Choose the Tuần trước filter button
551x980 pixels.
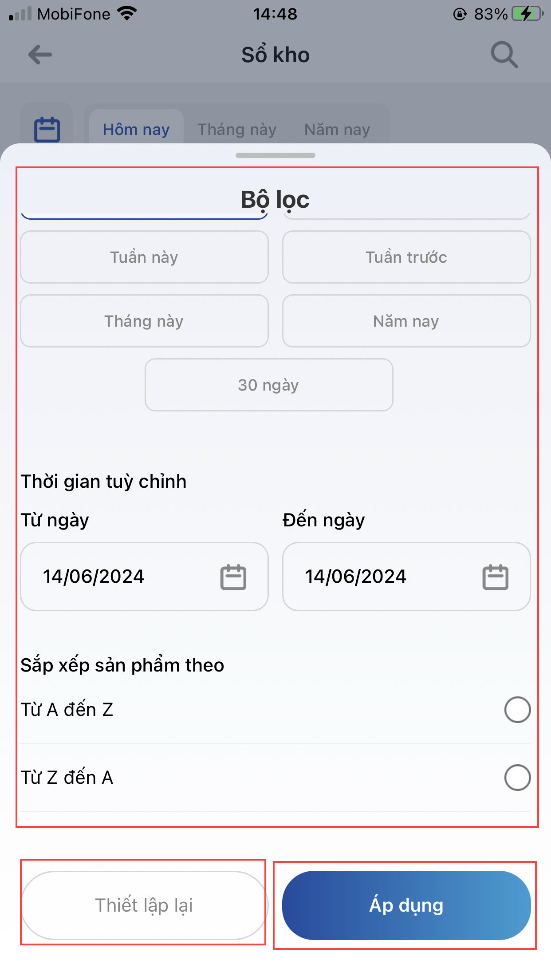point(406,257)
